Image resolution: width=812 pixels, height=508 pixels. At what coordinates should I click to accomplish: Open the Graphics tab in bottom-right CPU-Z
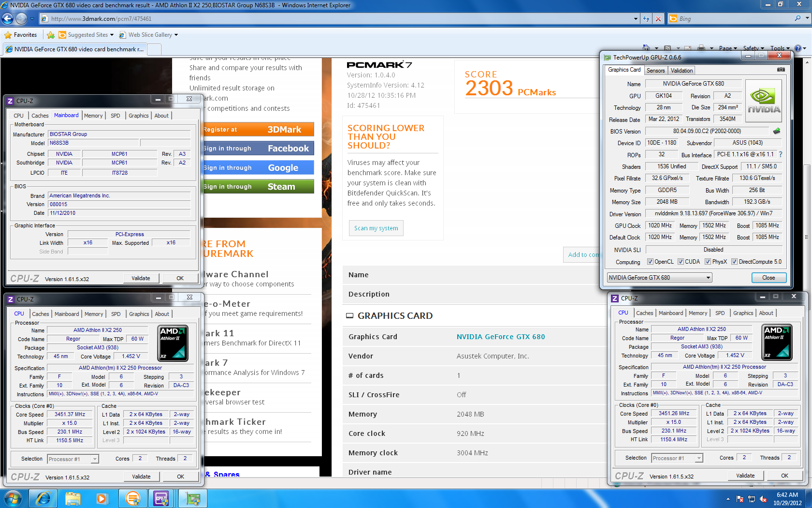(x=743, y=313)
